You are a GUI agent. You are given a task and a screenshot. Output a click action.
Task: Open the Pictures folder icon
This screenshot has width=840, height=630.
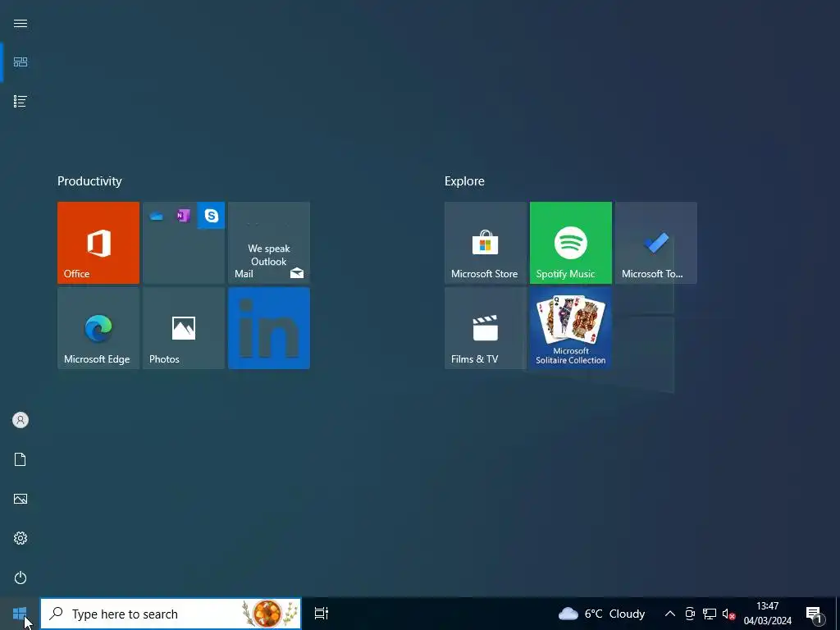point(21,499)
